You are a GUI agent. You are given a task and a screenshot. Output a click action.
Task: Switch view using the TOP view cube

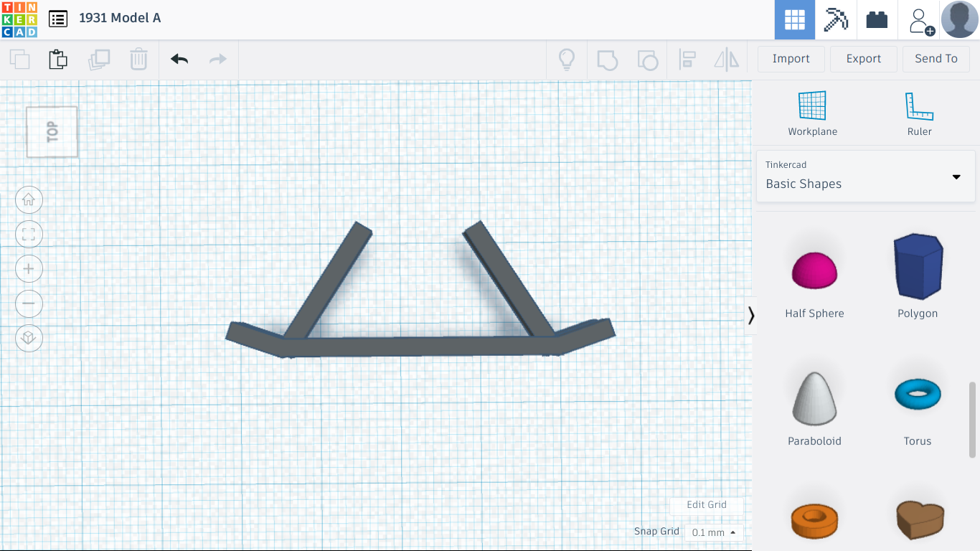point(51,131)
